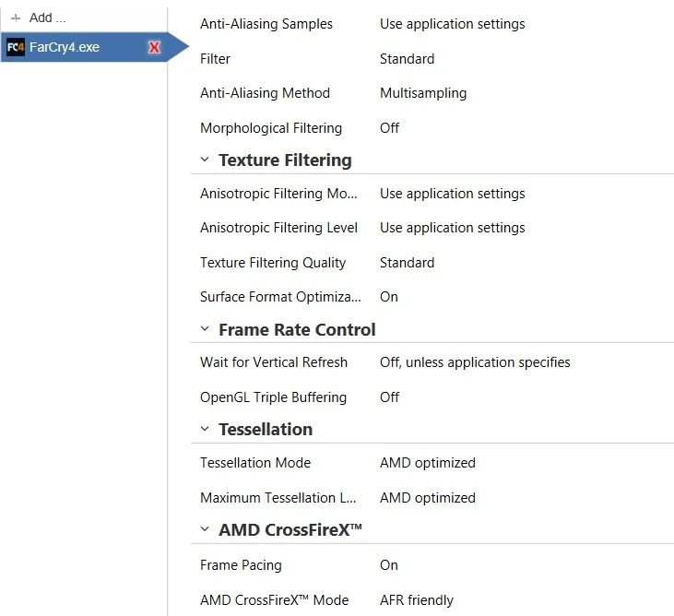
Task: Click the AMD CrossFireX Mode label
Action: point(275,600)
